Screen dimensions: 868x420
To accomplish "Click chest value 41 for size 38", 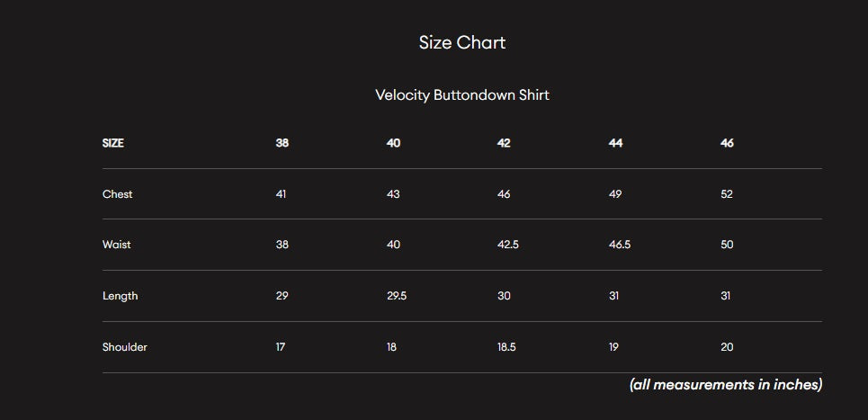I will (x=282, y=194).
